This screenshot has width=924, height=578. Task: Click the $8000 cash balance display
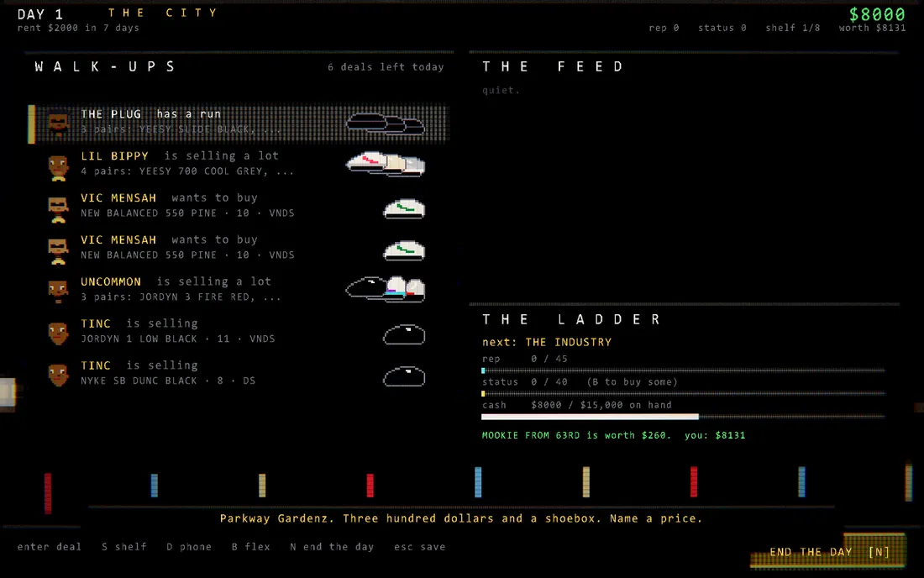(x=877, y=14)
